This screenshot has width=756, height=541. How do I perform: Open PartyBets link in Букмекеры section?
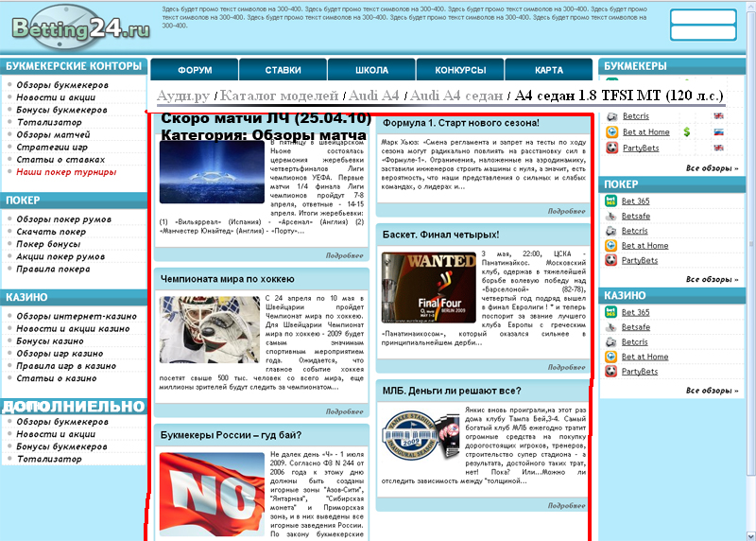tap(641, 148)
